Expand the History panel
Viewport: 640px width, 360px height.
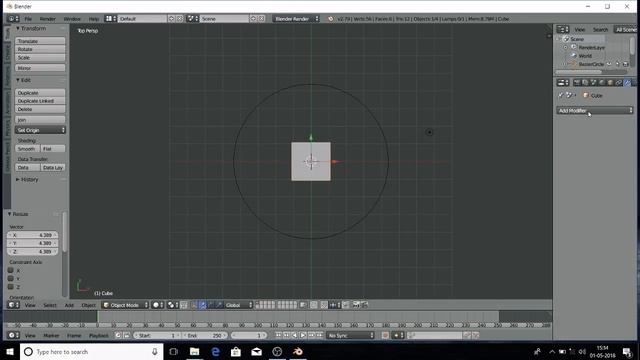pyautogui.click(x=18, y=179)
